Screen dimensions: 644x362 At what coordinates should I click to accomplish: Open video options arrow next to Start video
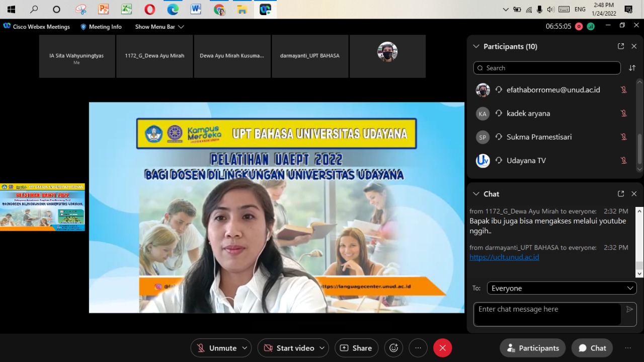322,348
